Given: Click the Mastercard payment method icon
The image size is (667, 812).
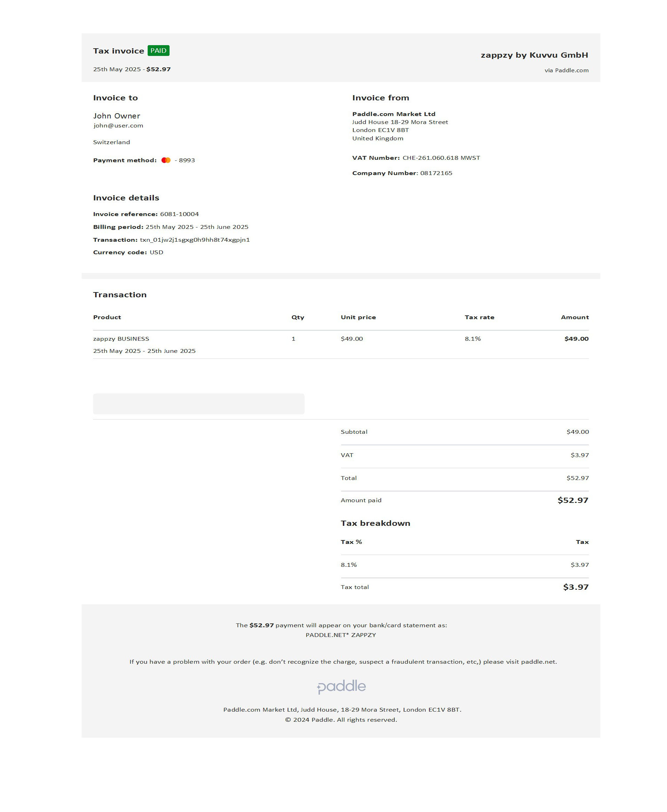Looking at the screenshot, I should pyautogui.click(x=166, y=160).
